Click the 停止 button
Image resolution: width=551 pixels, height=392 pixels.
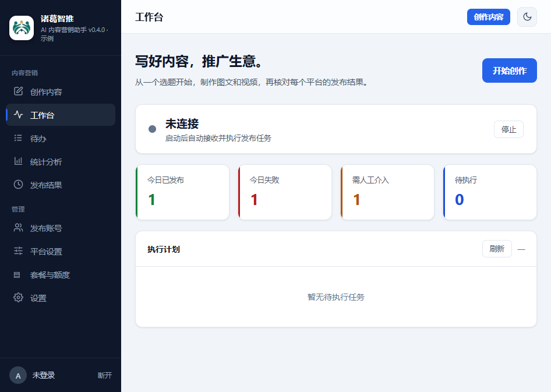(508, 129)
